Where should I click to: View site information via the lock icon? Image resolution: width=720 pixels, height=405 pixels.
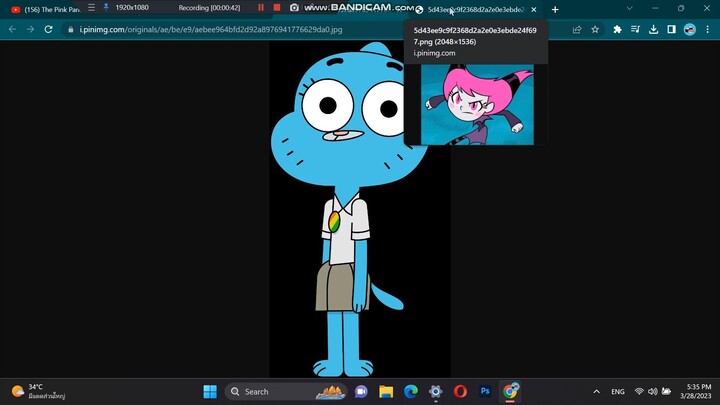71,29
